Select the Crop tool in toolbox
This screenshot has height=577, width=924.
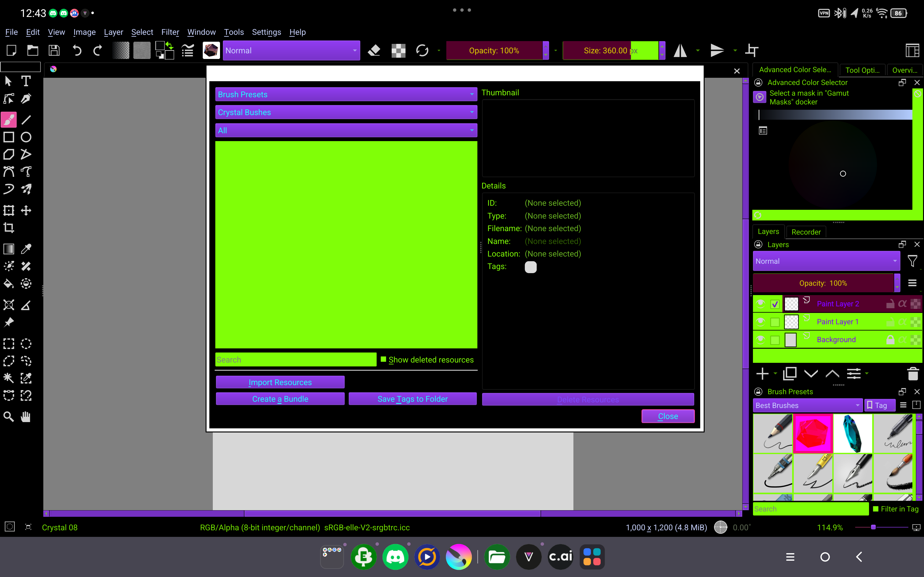pyautogui.click(x=9, y=228)
